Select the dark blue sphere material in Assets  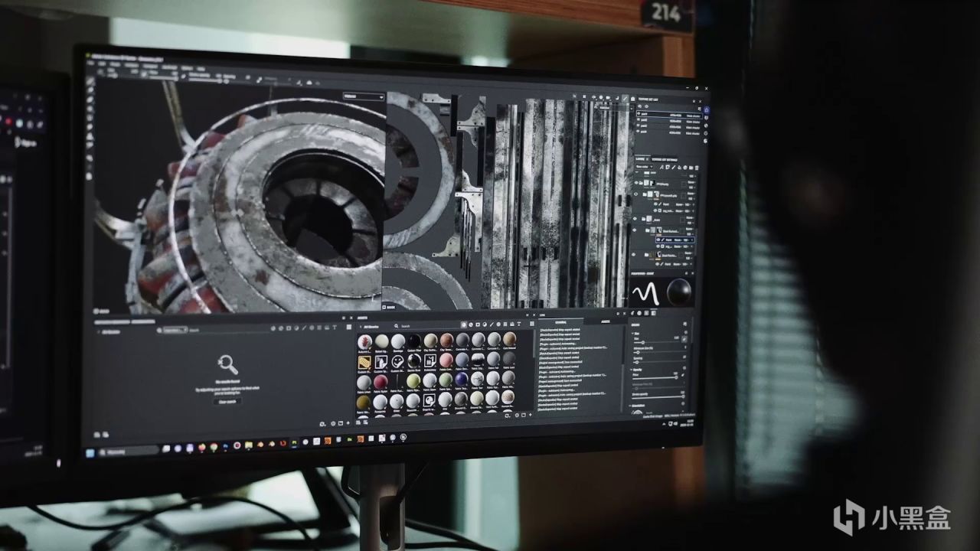pyautogui.click(x=461, y=380)
